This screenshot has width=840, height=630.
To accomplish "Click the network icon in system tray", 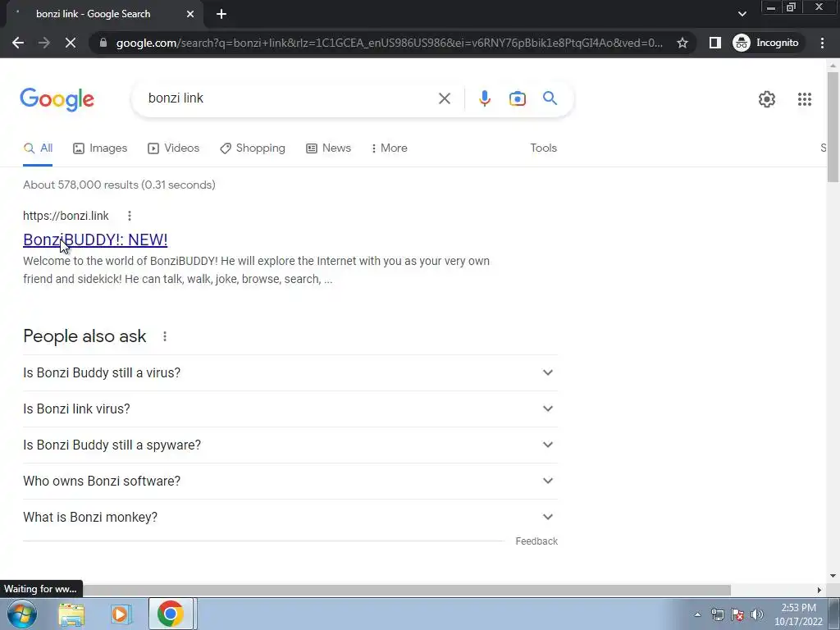I will point(717,614).
